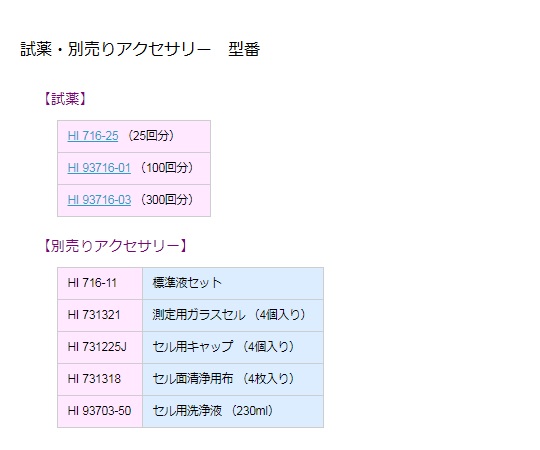Click the 型番 word in the title
Viewport: 540px width, 450px height.
point(244,49)
